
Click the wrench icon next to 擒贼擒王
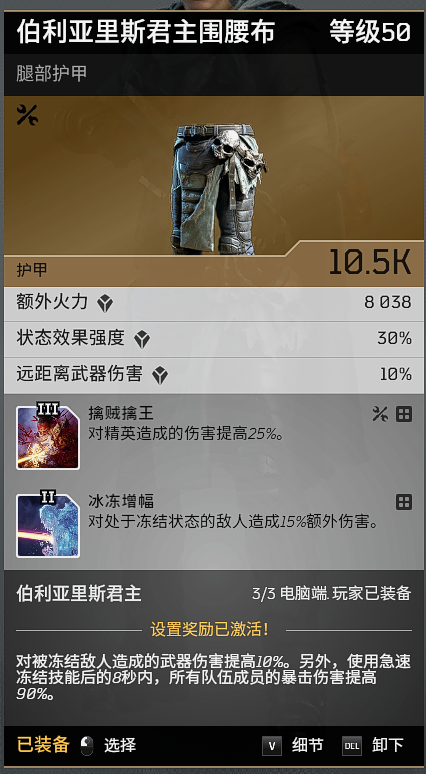pos(380,414)
